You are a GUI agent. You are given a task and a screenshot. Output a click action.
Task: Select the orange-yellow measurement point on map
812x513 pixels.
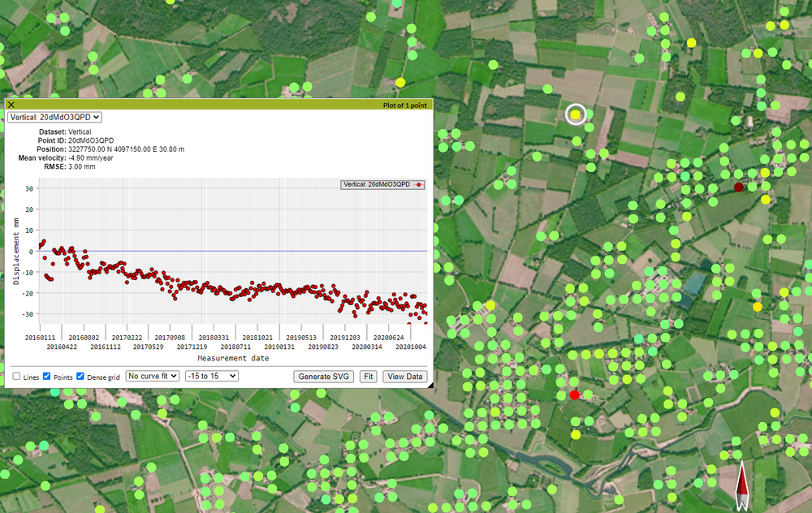[x=758, y=307]
